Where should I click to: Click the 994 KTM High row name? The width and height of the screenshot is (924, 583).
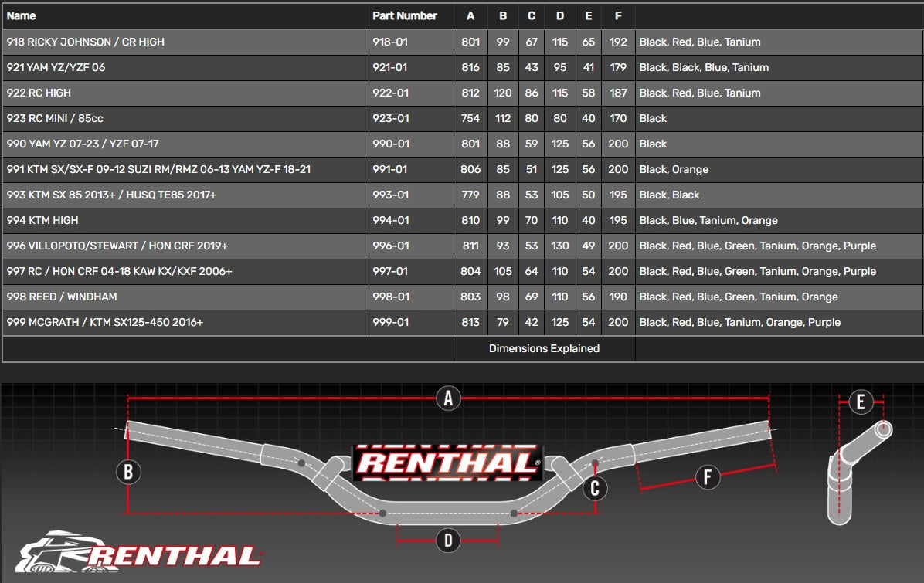pyautogui.click(x=42, y=220)
